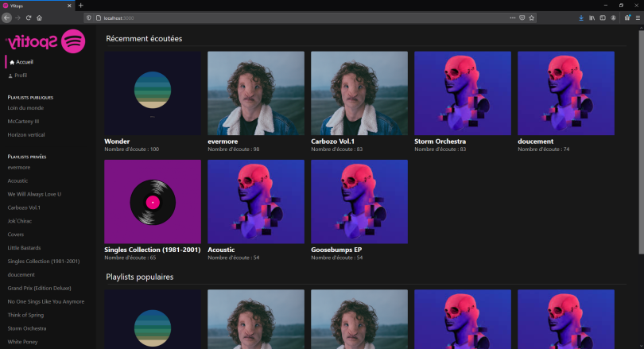The image size is (644, 349).
Task: Select the Yfitops browser tab
Action: click(37, 6)
